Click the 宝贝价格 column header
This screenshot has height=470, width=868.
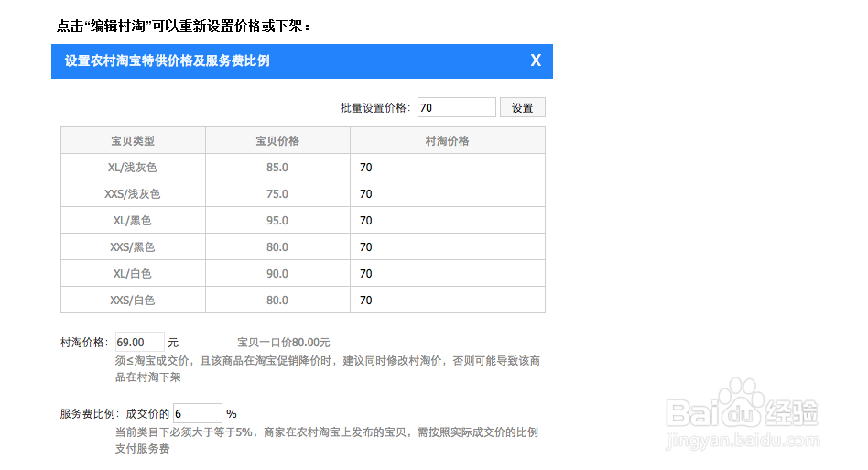click(x=277, y=140)
